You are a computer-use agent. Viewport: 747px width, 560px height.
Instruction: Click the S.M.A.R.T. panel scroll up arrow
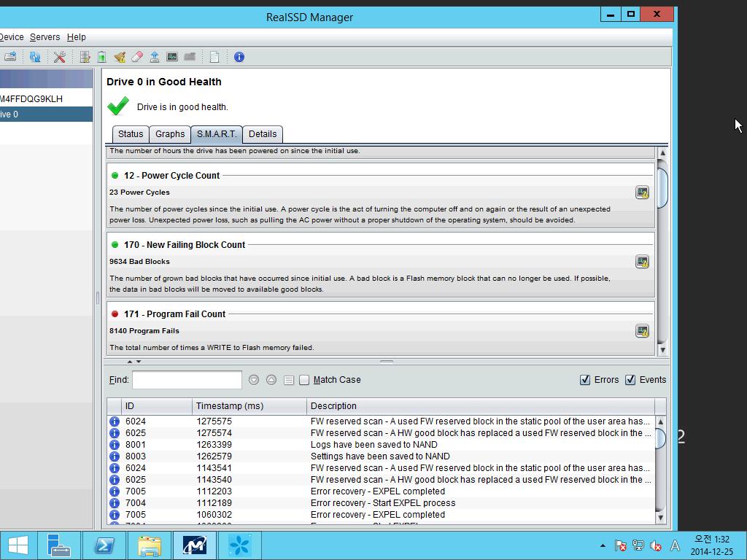[662, 153]
